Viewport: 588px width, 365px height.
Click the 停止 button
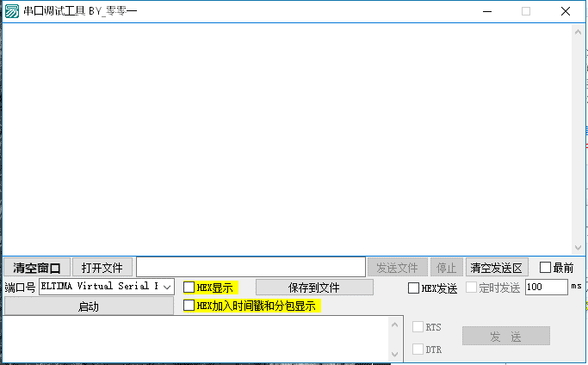pos(446,268)
